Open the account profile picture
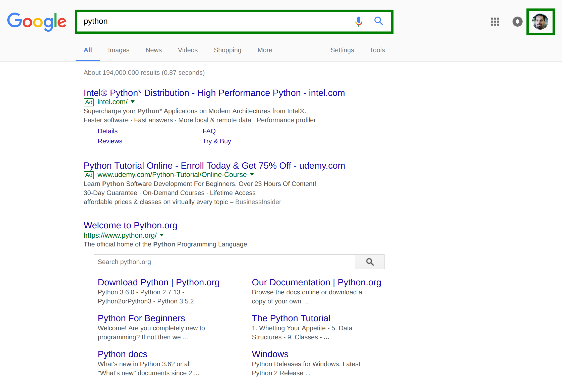 540,22
